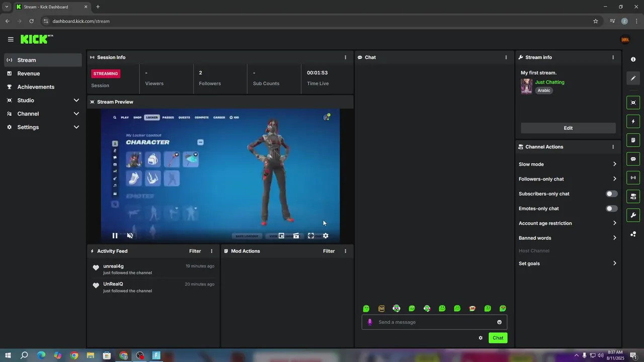The height and width of the screenshot is (362, 644).
Task: Open Mod Actions options menu
Action: pos(345,251)
